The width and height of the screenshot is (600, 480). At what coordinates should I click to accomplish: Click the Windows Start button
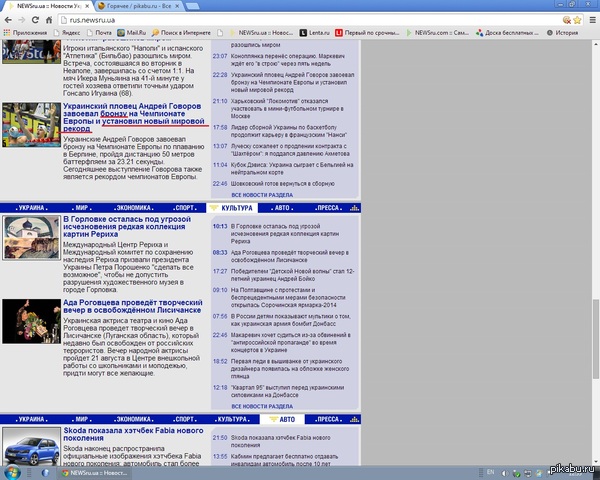tap(12, 472)
